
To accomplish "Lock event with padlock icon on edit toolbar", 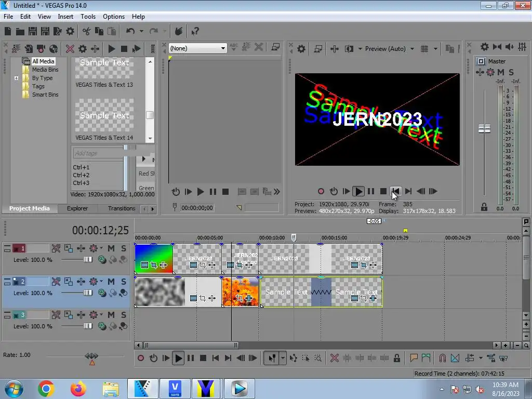I will [396, 358].
